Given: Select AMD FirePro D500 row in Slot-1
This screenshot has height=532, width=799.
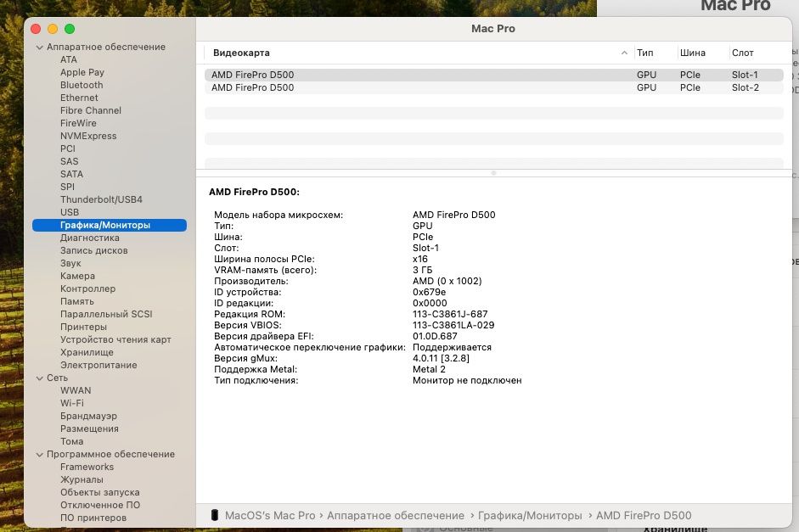Looking at the screenshot, I should tap(494, 75).
